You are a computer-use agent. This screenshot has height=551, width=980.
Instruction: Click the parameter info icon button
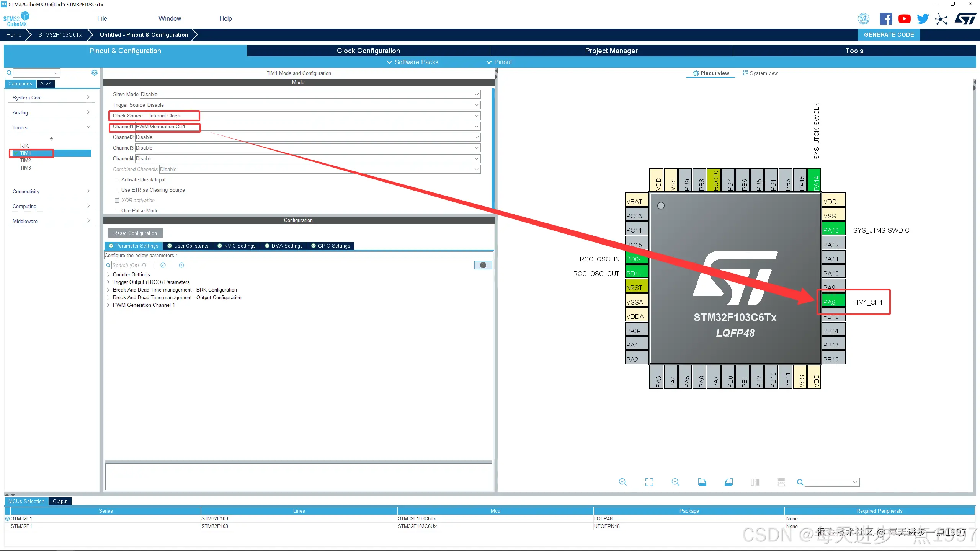click(483, 265)
